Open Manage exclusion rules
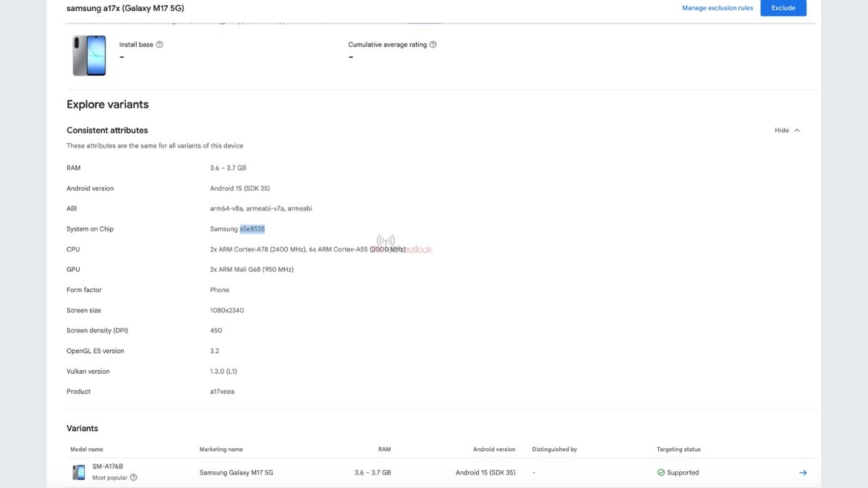Image resolution: width=868 pixels, height=488 pixels. click(x=717, y=8)
